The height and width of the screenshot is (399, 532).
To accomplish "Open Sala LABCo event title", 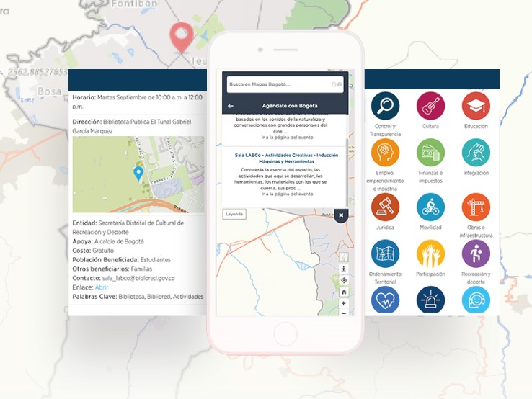I will click(x=286, y=158).
